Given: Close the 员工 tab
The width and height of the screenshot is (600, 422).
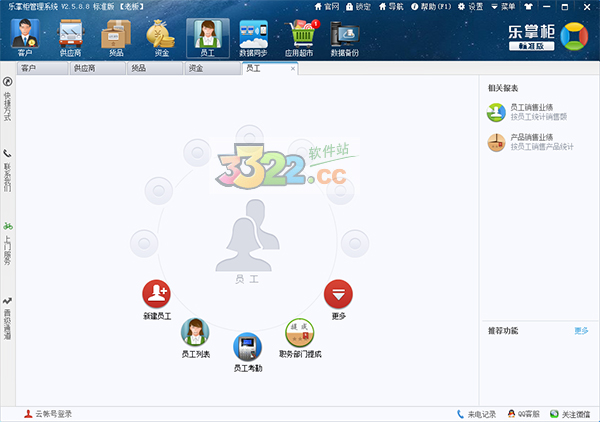Looking at the screenshot, I should point(293,68).
